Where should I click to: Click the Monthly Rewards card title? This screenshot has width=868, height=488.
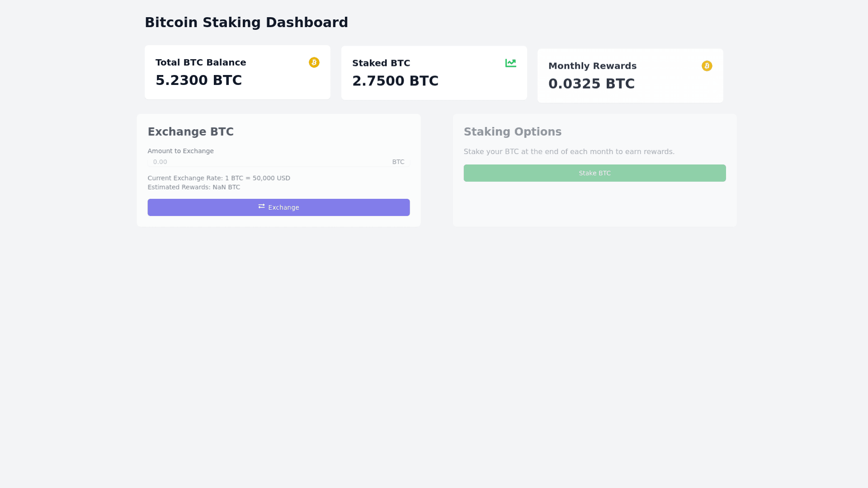point(592,66)
